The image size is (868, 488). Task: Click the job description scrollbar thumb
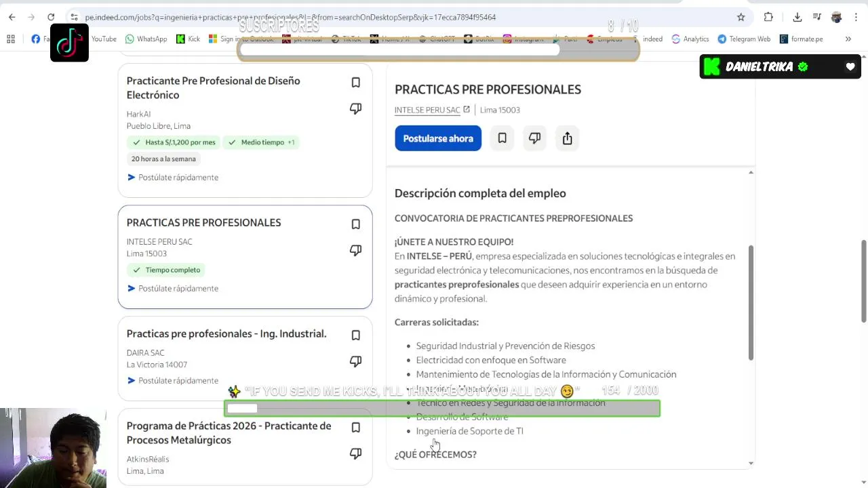pos(751,302)
